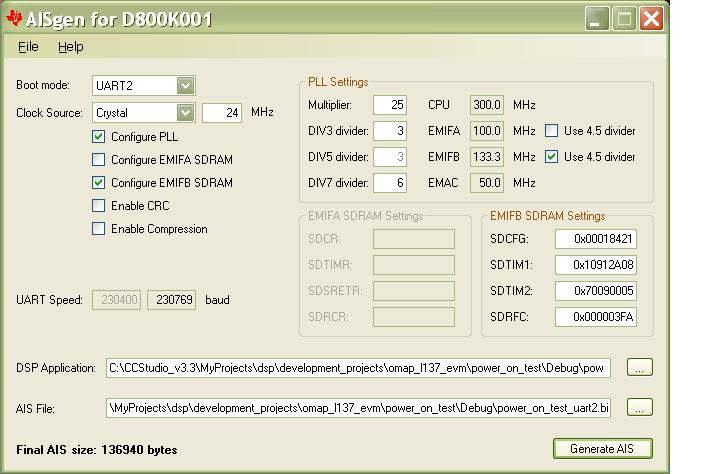Uncheck the Configure PLL checkbox
This screenshot has height=474, width=720.
click(x=98, y=137)
